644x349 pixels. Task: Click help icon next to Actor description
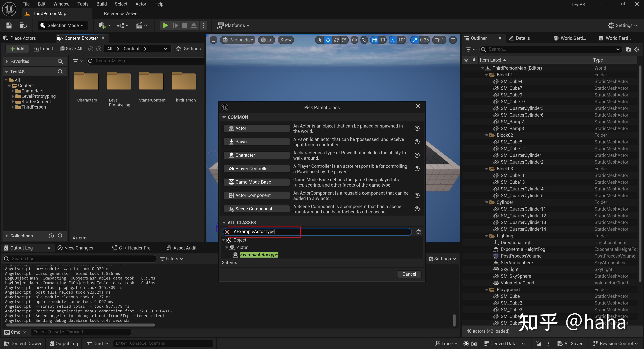pyautogui.click(x=417, y=128)
